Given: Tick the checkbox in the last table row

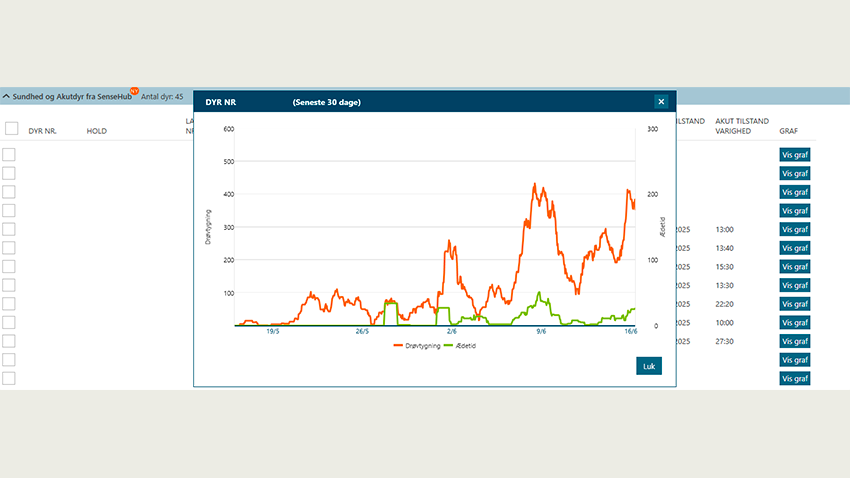Looking at the screenshot, I should coord(9,378).
